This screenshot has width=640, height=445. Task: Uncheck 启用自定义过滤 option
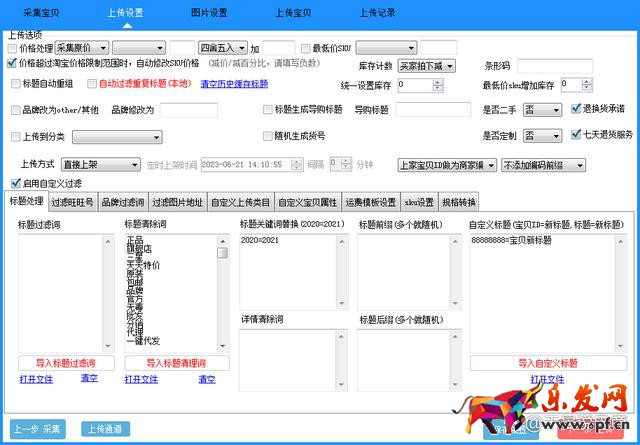click(15, 183)
